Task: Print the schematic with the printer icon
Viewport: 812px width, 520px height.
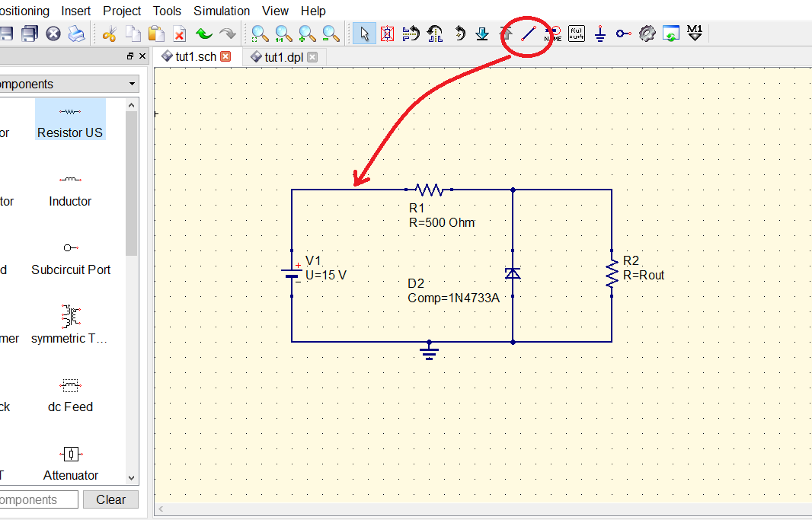Action: (77, 34)
